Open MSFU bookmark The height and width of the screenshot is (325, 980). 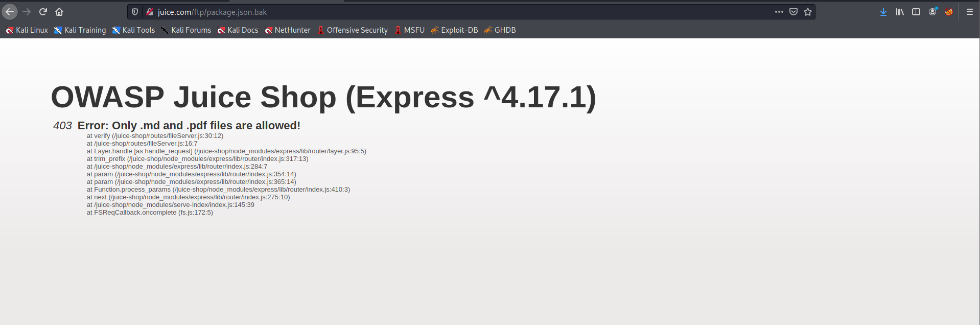pos(409,30)
